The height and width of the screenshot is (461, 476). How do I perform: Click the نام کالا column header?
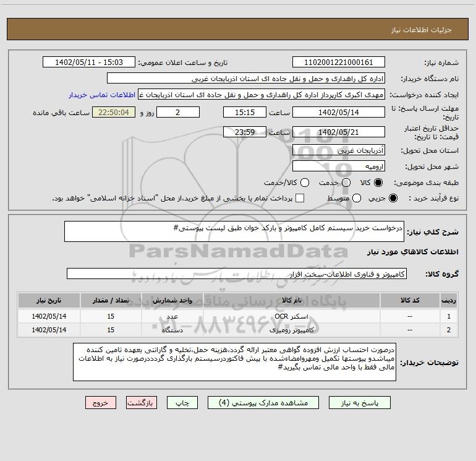(x=291, y=301)
